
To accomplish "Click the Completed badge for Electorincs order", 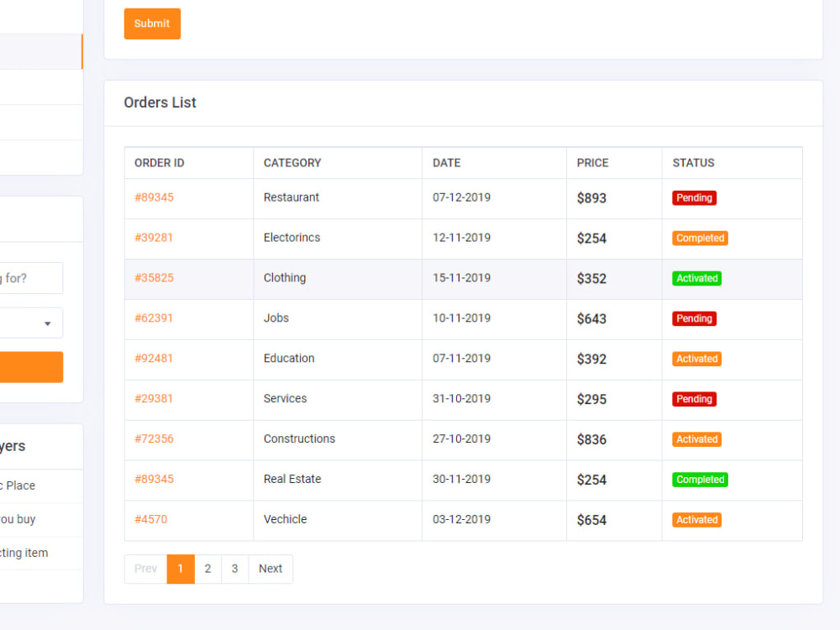I will pos(701,239).
